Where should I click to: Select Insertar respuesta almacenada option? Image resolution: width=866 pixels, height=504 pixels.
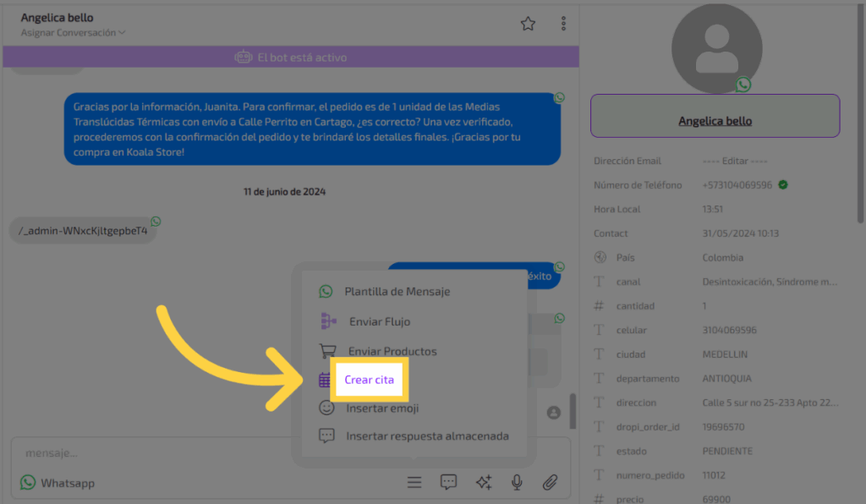pos(427,436)
